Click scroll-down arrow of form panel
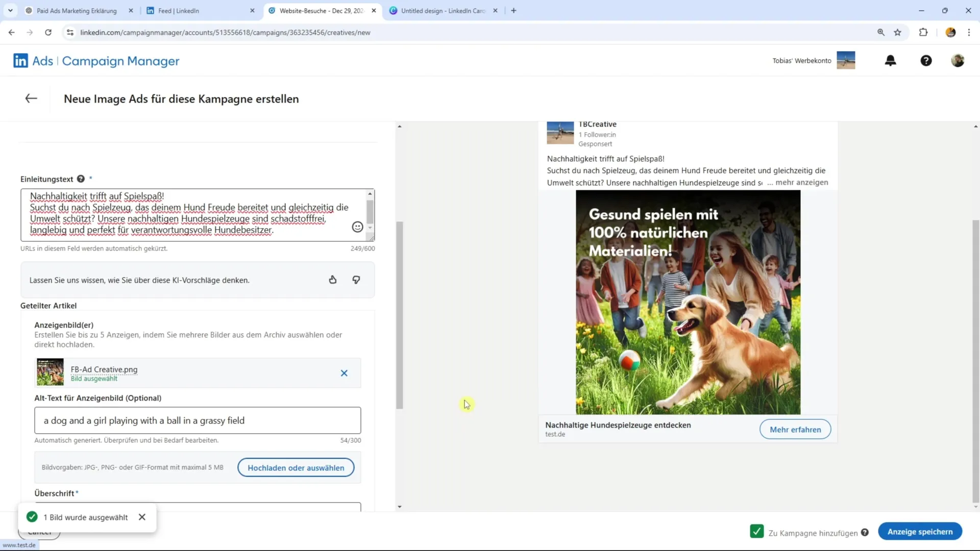This screenshot has height=551, width=980. pyautogui.click(x=400, y=507)
